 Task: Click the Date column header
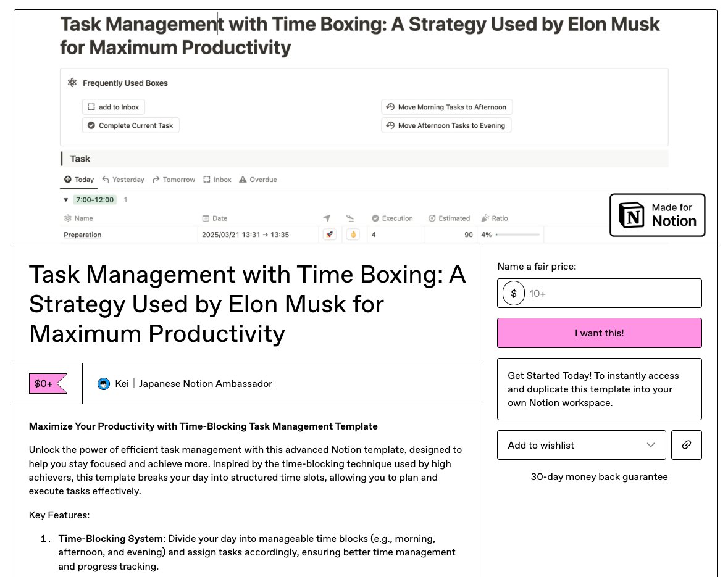(214, 218)
